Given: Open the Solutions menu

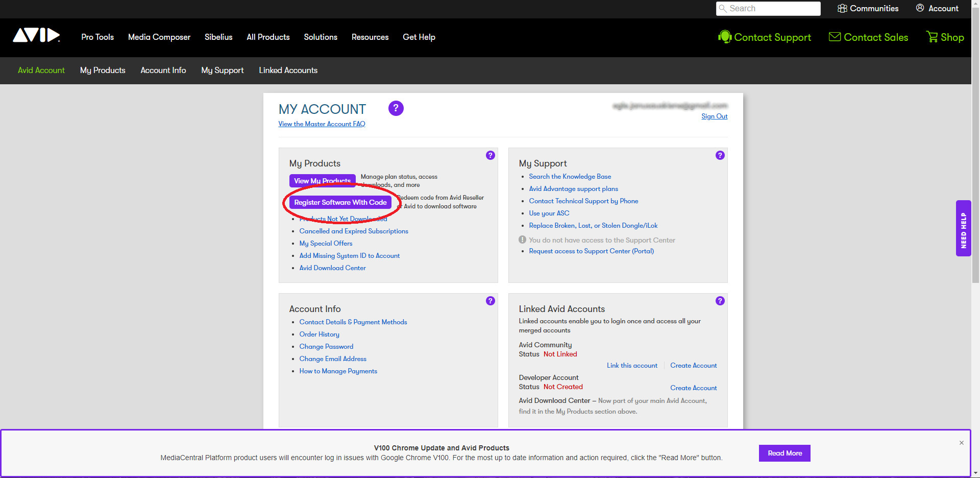Looking at the screenshot, I should (x=321, y=37).
